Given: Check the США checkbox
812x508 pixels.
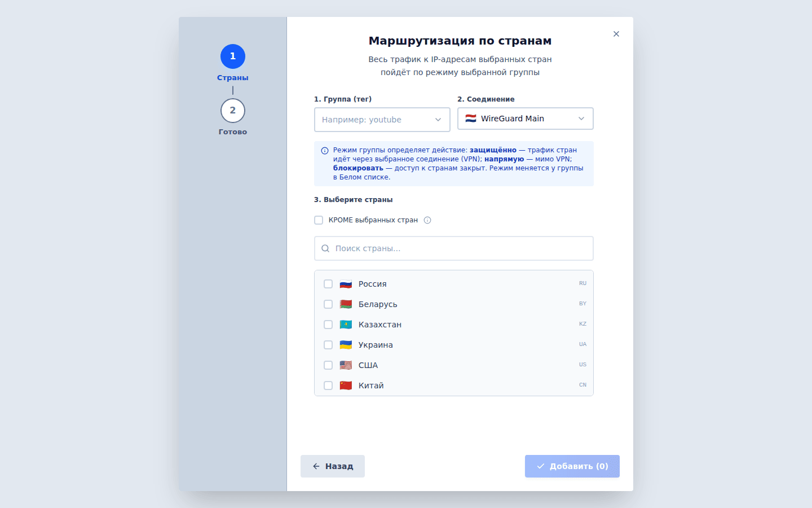Looking at the screenshot, I should point(328,365).
